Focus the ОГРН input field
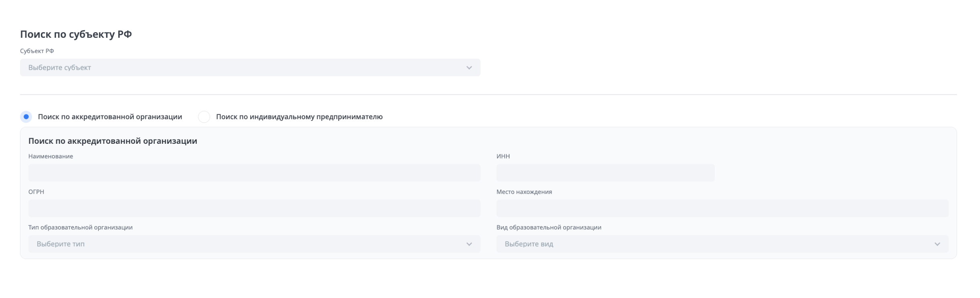 [x=254, y=208]
